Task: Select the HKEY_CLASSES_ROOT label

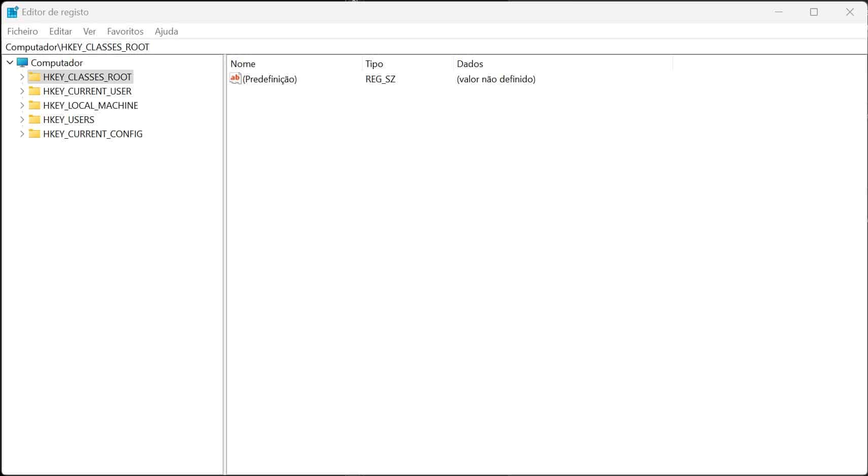Action: pyautogui.click(x=87, y=77)
